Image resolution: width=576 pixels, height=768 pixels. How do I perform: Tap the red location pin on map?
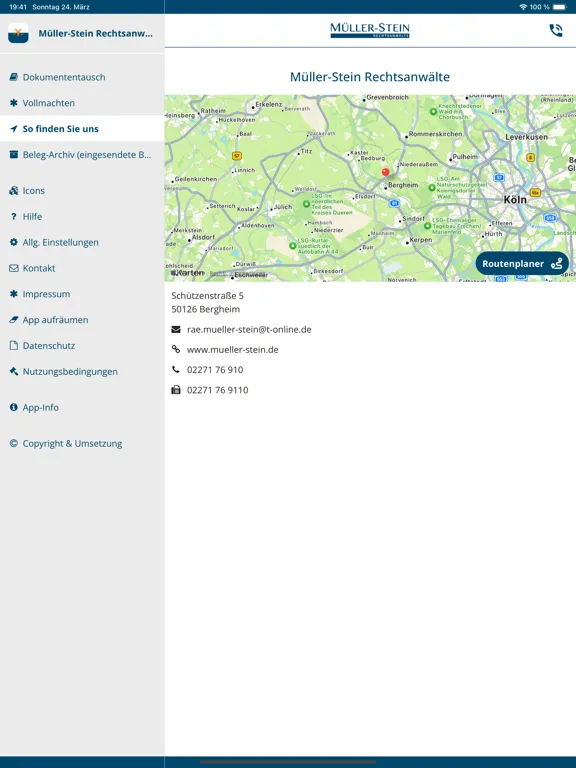[385, 172]
